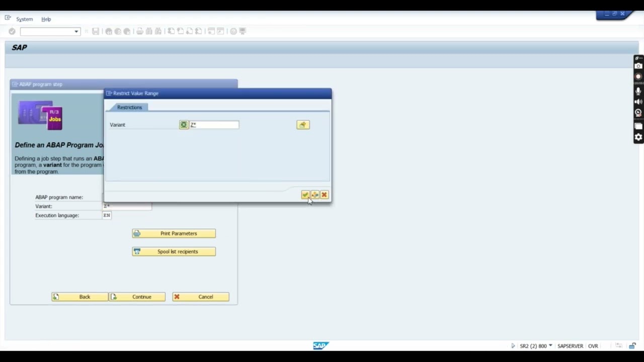Click the Variant field in ABAP program step
Image resolution: width=644 pixels, height=362 pixels.
coord(127,206)
